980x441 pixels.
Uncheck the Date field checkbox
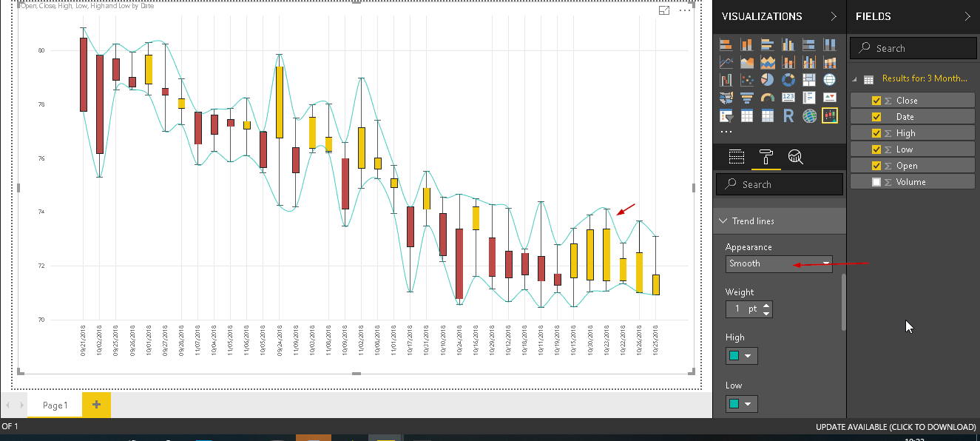[x=876, y=117]
